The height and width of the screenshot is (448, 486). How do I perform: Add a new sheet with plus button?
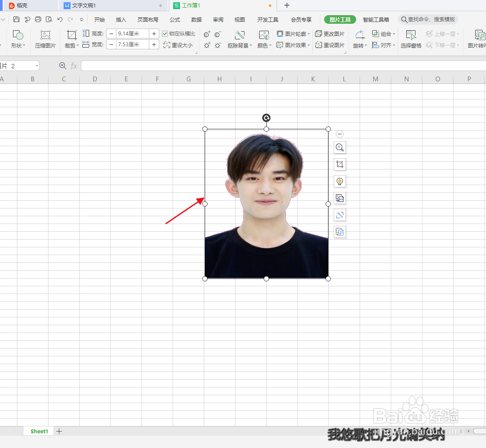tap(59, 431)
